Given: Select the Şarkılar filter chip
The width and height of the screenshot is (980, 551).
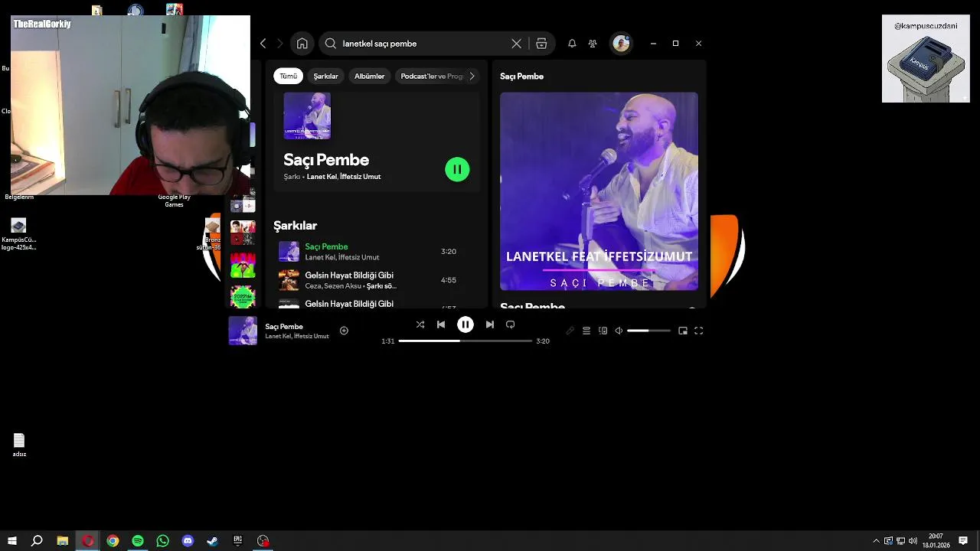Looking at the screenshot, I should point(325,76).
